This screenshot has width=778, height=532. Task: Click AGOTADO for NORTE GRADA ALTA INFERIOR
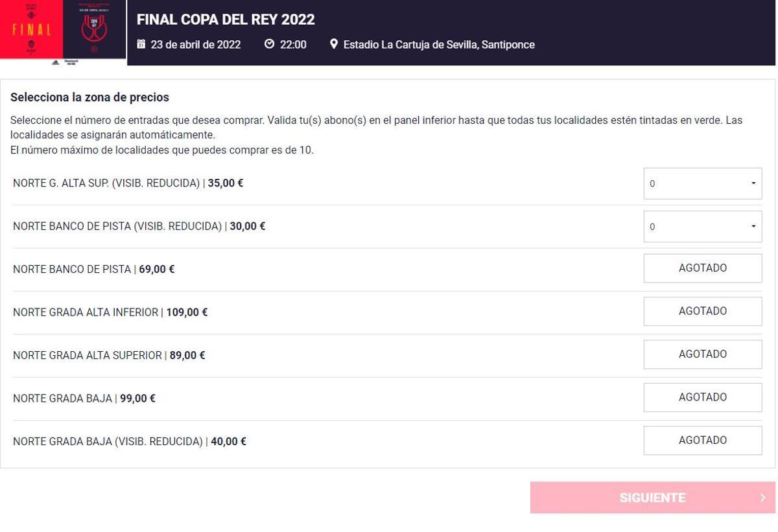(702, 311)
